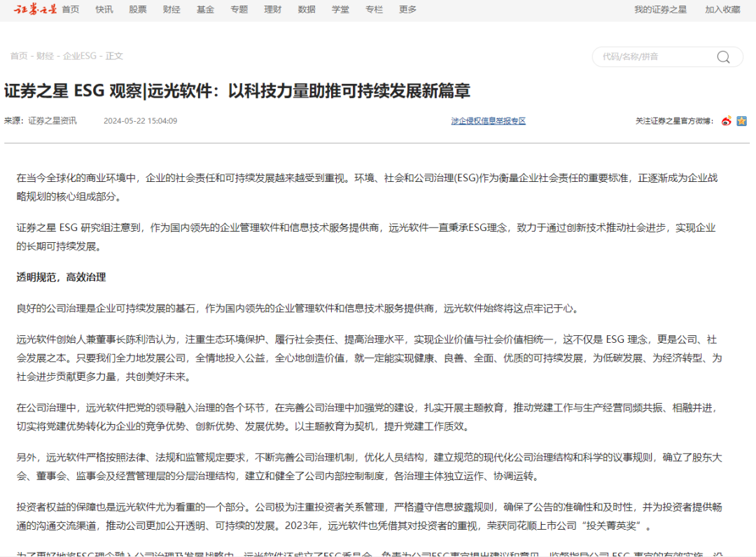Open the 专栏 section

click(374, 9)
